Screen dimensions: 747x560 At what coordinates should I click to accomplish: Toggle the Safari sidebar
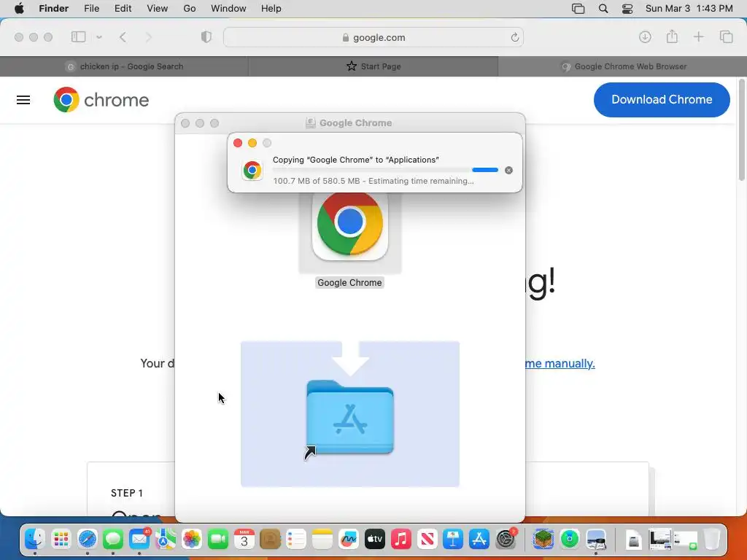click(78, 36)
